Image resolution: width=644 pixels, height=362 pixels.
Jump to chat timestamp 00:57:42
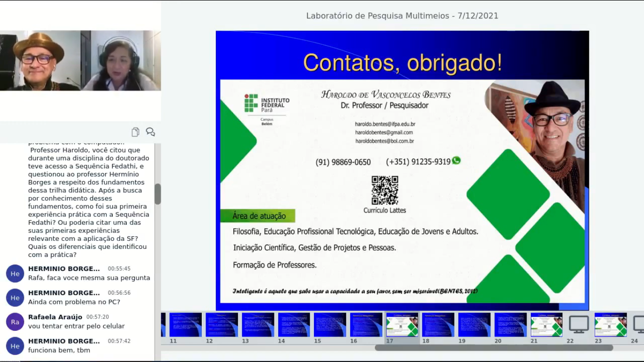coord(119,341)
